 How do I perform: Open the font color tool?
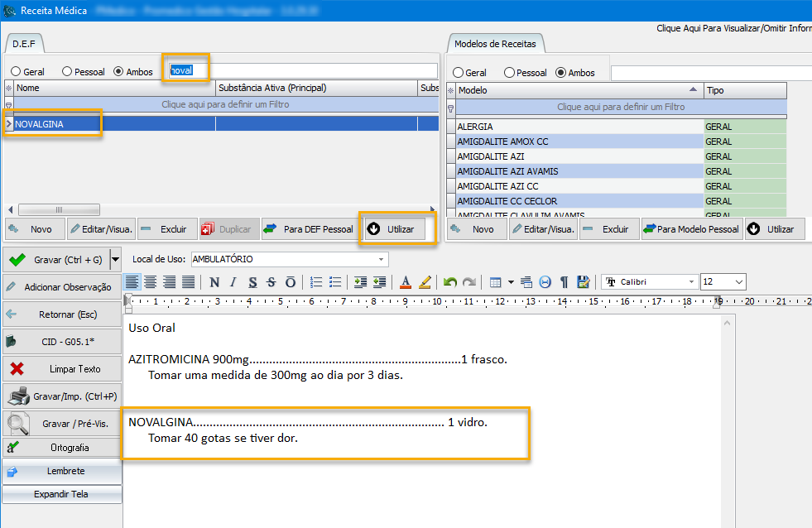click(x=406, y=282)
